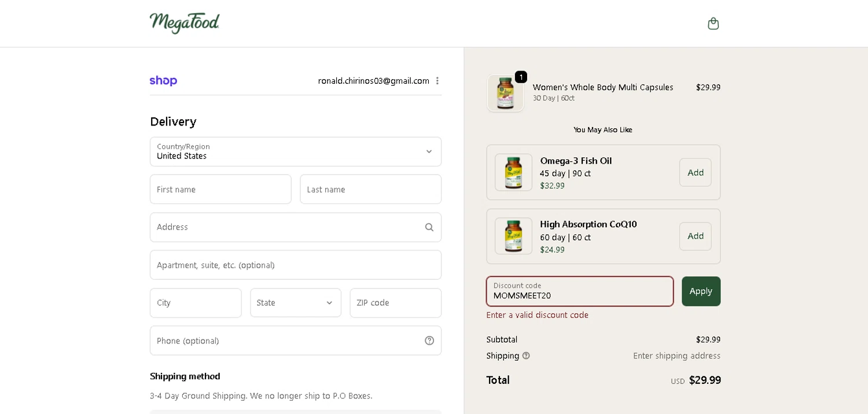Open Women's Whole Body Multi Capsules thumbnail

coord(505,93)
